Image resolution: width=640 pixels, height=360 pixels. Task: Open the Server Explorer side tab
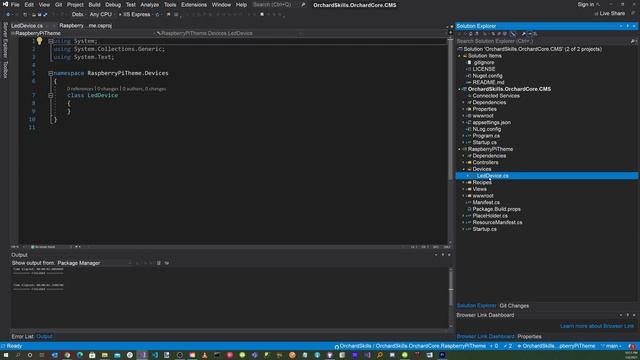click(x=5, y=40)
